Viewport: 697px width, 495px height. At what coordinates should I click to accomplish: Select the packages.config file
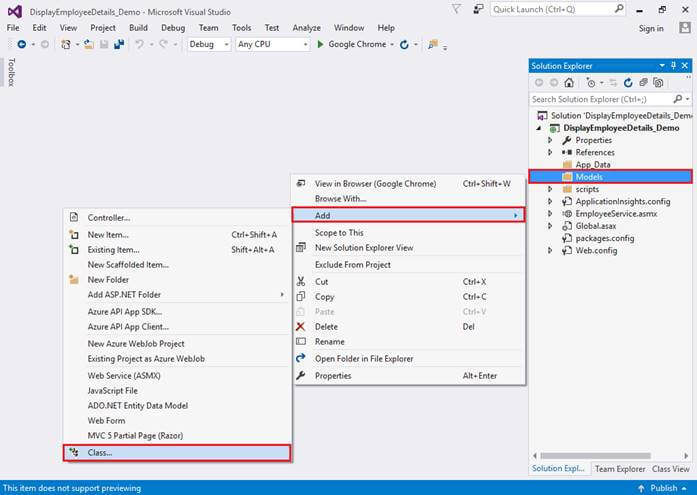(605, 238)
